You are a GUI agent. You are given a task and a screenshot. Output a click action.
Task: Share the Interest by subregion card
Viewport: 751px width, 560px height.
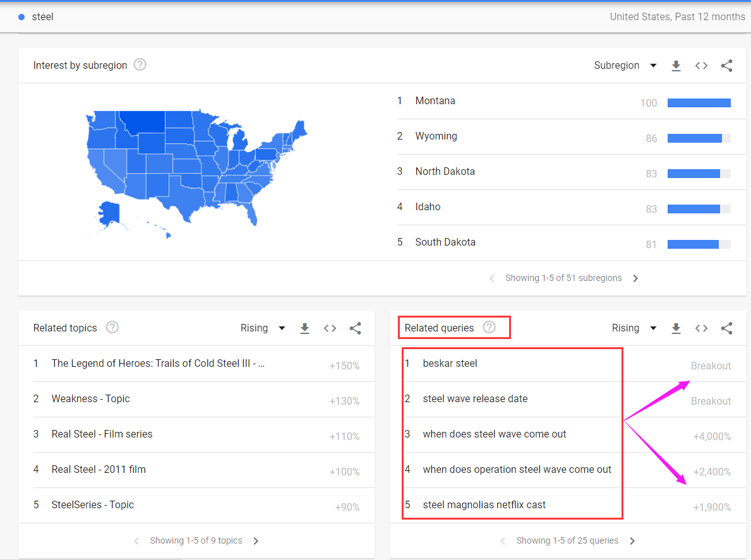(726, 66)
